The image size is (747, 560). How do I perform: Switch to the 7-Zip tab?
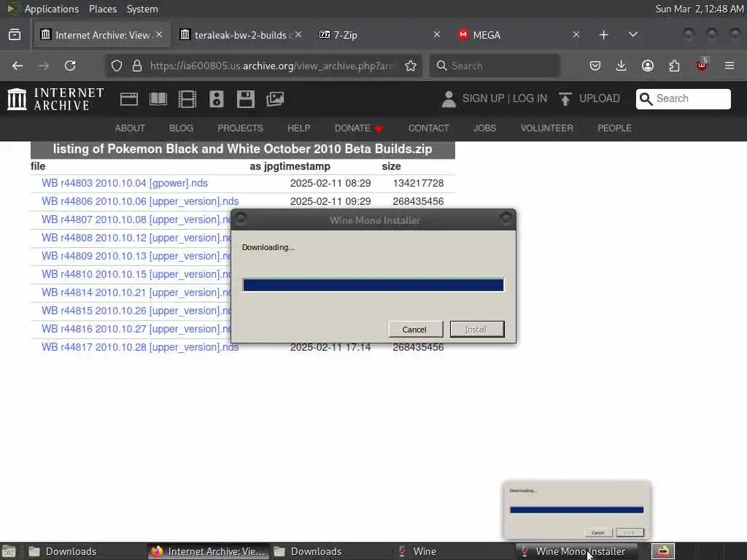(x=379, y=35)
